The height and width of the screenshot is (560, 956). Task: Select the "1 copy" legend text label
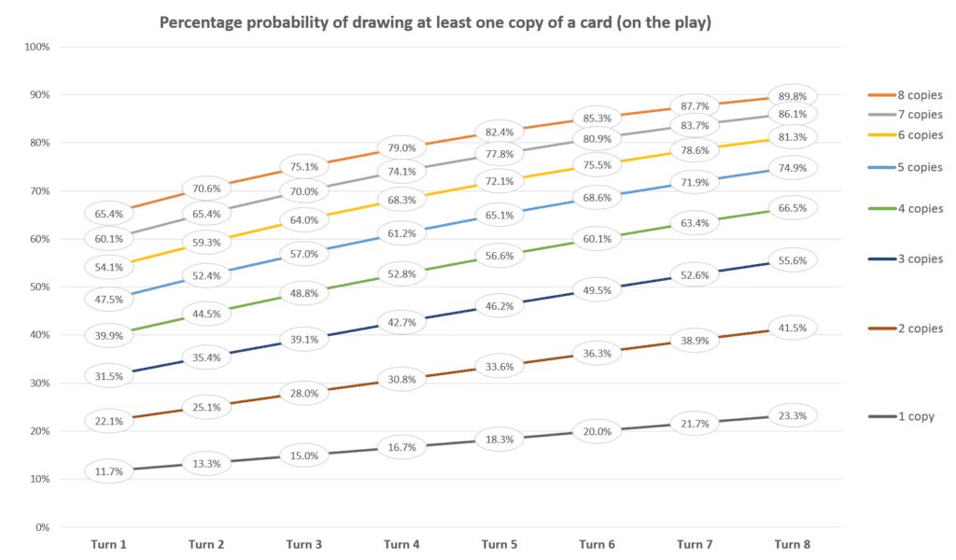tap(917, 416)
